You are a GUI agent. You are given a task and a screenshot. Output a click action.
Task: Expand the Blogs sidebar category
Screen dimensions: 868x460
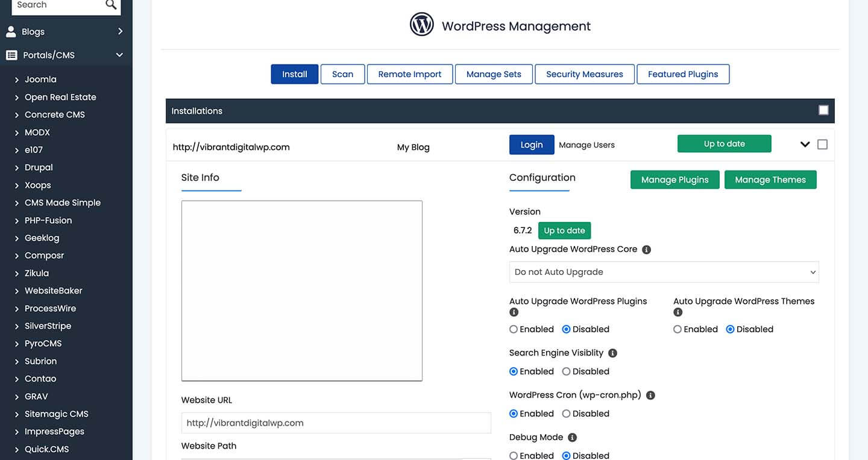tap(120, 31)
